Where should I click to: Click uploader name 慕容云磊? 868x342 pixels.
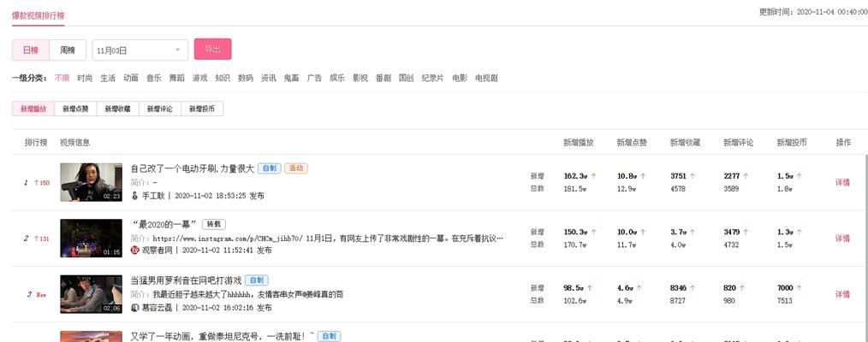coord(158,308)
